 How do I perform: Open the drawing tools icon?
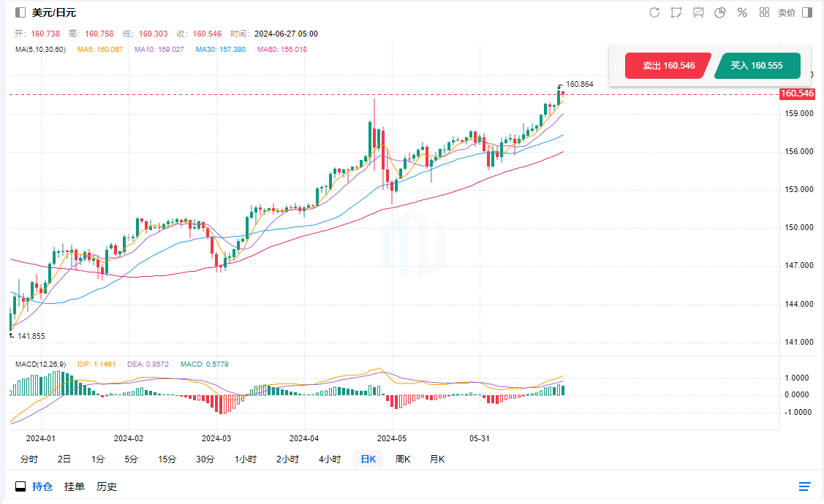coord(676,12)
